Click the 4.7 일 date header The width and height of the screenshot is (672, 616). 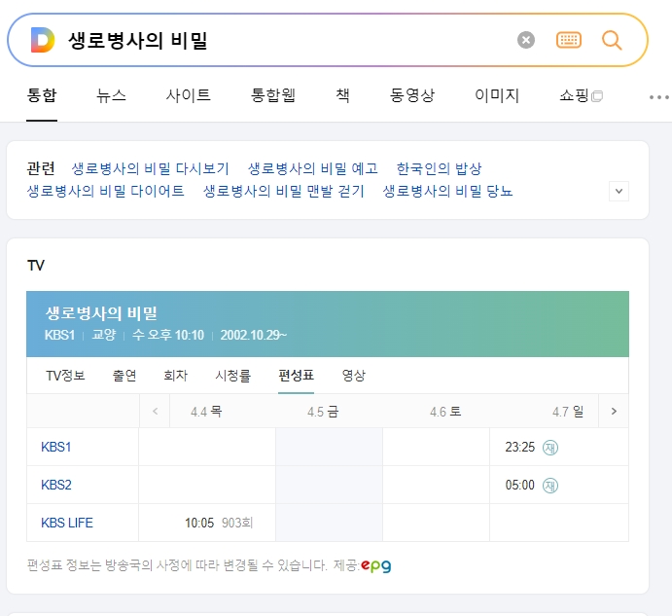[x=568, y=412]
